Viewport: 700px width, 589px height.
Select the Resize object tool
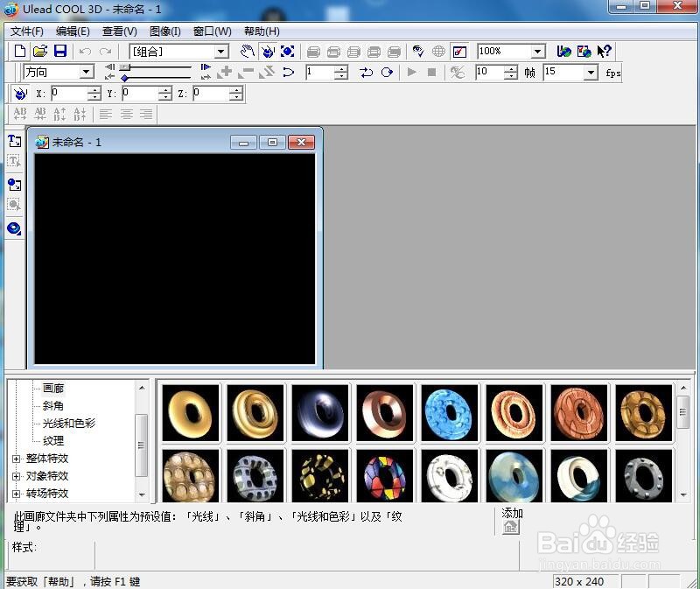(288, 52)
